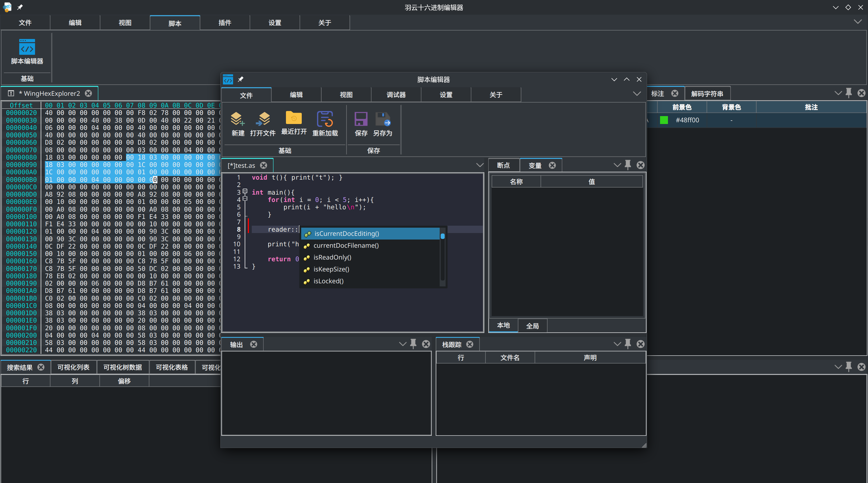Image resolution: width=868 pixels, height=483 pixels.
Task: Click the 重新加载 reload icon
Action: point(325,124)
